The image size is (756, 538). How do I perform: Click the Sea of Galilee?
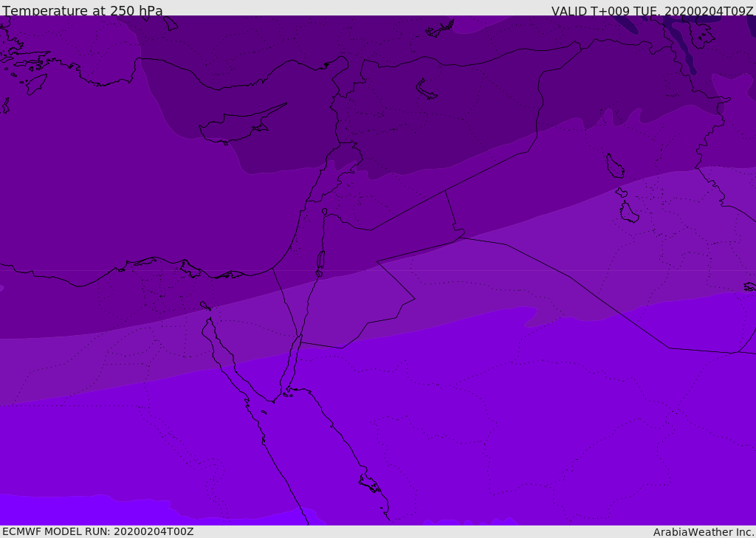click(324, 212)
